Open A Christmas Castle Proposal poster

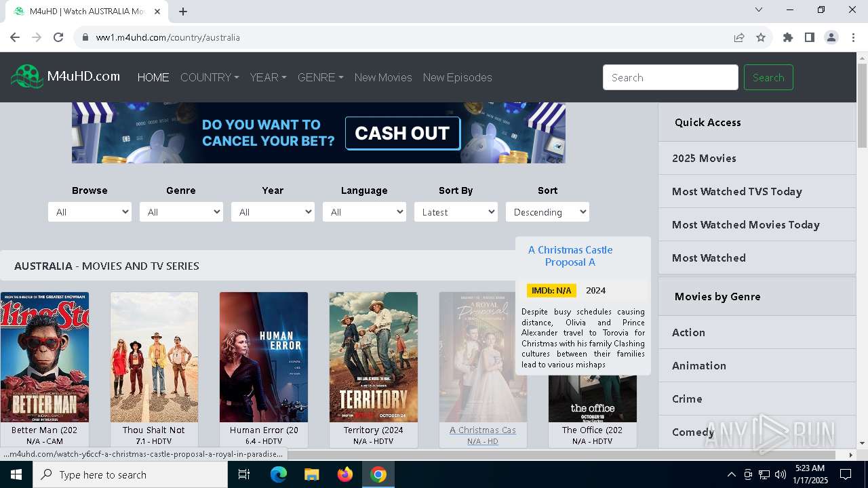click(483, 357)
